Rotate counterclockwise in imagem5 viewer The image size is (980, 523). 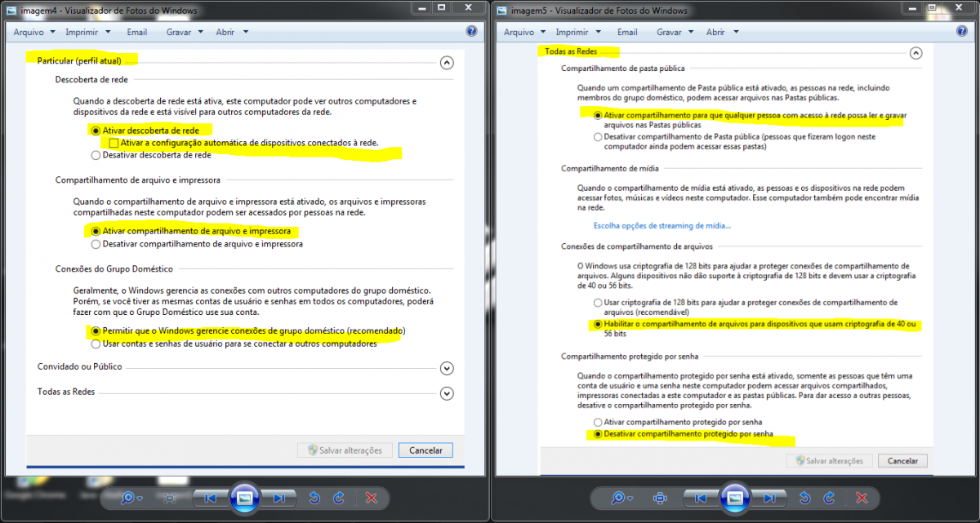coord(804,498)
